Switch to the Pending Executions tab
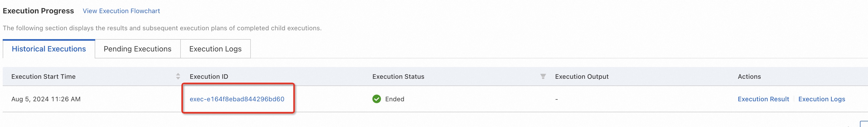868x127 pixels. point(138,49)
